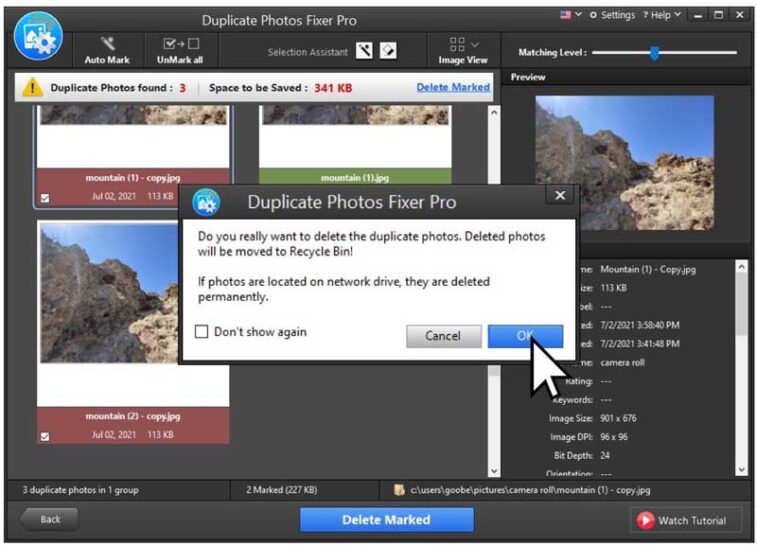Click Cancel in the delete dialog
Viewport: 757px width, 546px height.
tap(444, 336)
